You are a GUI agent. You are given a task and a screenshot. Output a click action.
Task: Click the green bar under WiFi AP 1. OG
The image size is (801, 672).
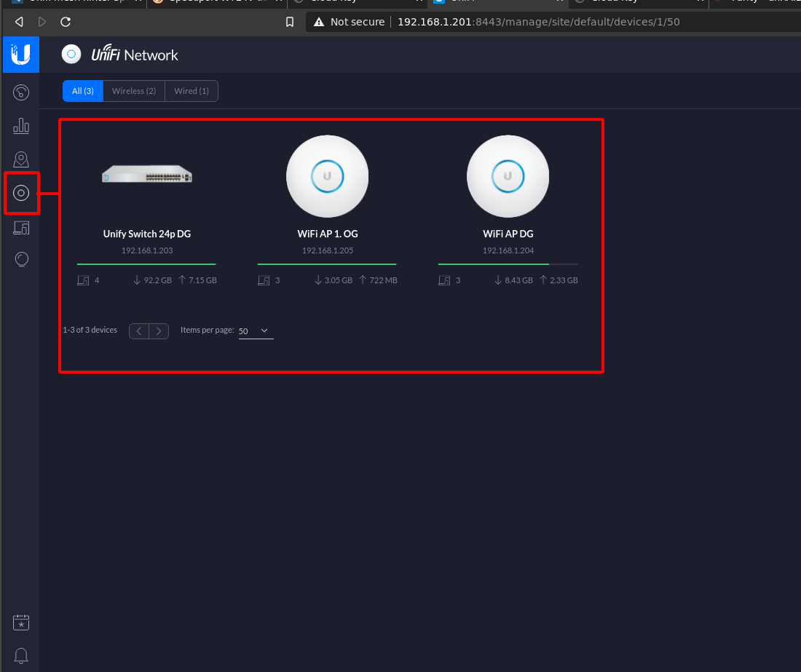327,264
